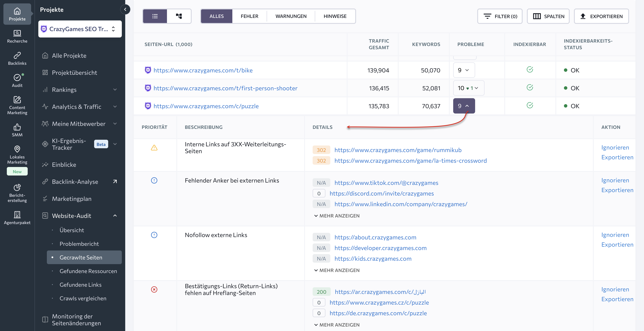Ignore the 3XX redirect issue

click(x=615, y=147)
